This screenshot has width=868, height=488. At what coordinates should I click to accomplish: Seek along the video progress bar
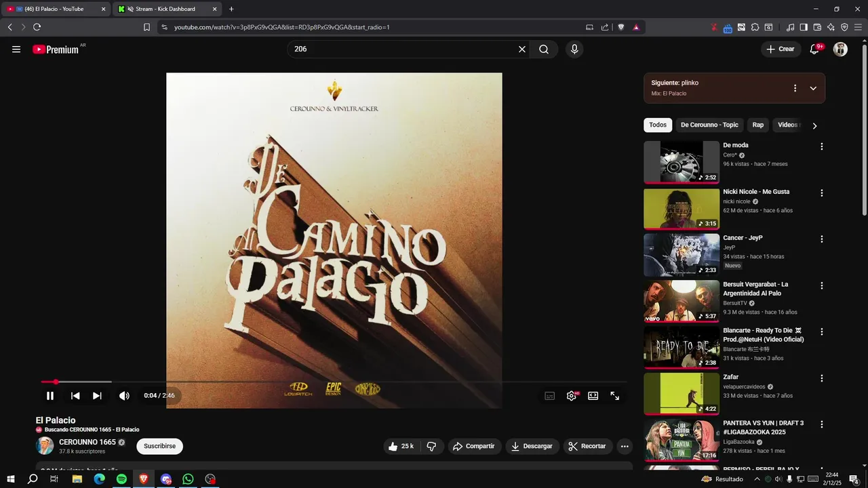[334, 382]
